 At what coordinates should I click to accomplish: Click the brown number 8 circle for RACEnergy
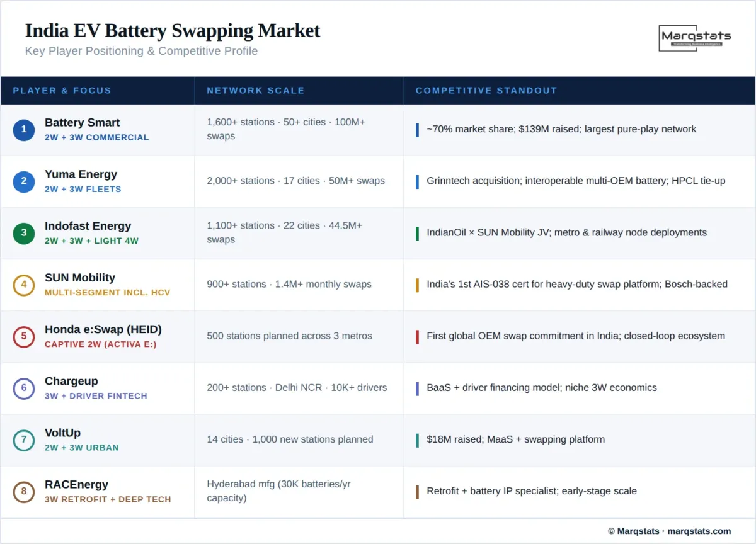[24, 491]
